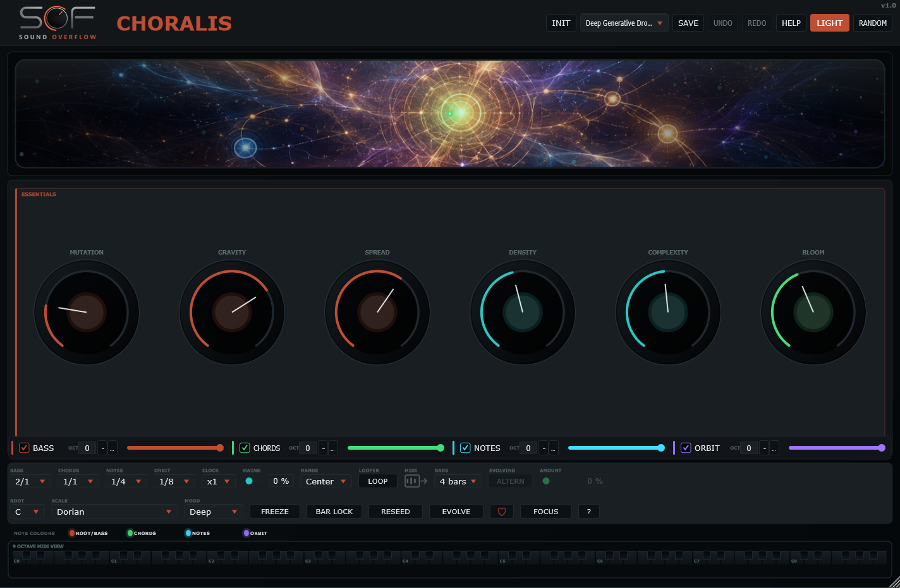The width and height of the screenshot is (900, 588).
Task: Click the Swing 0 % value field
Action: click(x=281, y=481)
